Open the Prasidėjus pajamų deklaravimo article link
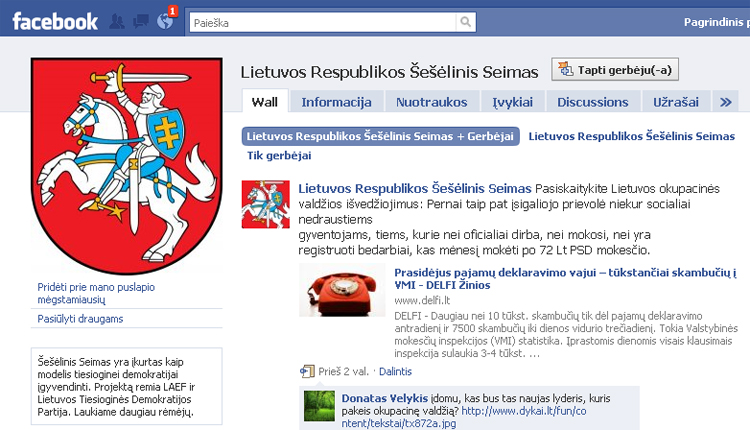The height and width of the screenshot is (430, 750). click(565, 278)
